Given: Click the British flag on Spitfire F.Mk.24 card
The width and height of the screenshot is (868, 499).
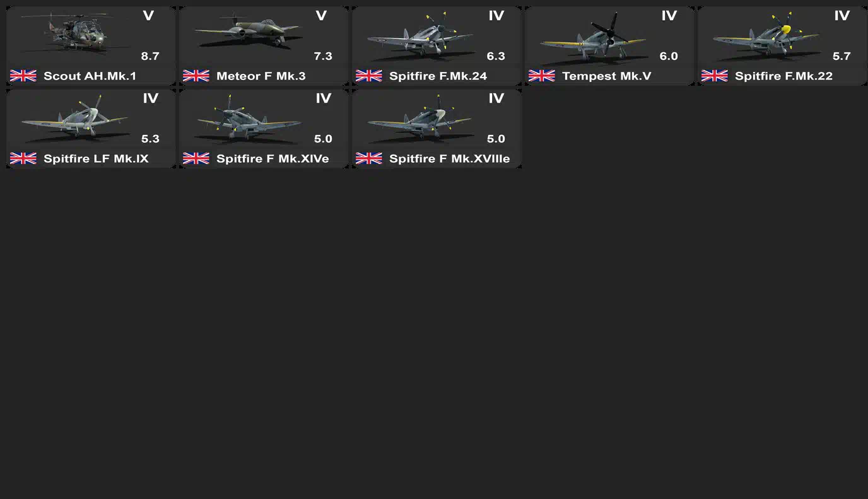Looking at the screenshot, I should click(x=369, y=76).
